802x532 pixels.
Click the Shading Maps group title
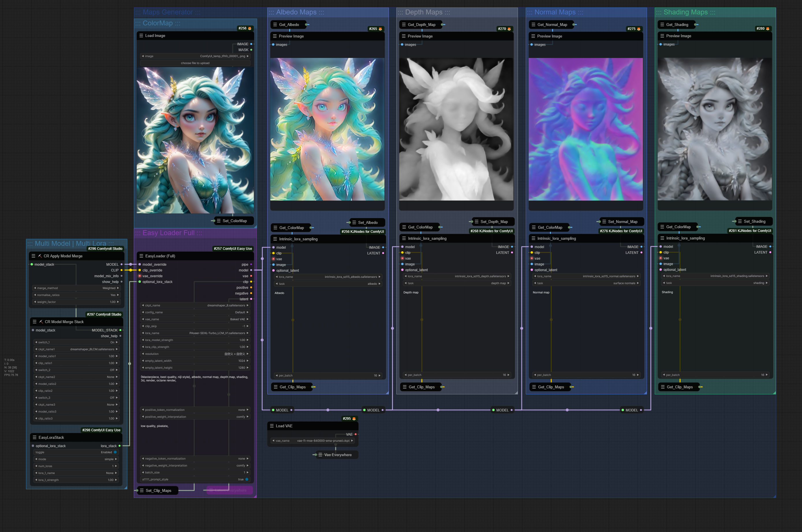click(686, 12)
